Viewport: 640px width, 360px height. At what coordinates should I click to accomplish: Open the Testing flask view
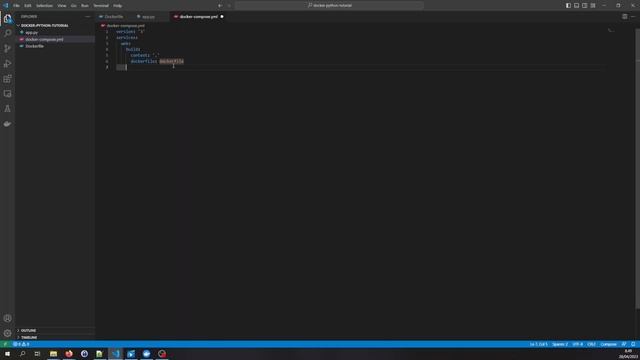[7, 109]
